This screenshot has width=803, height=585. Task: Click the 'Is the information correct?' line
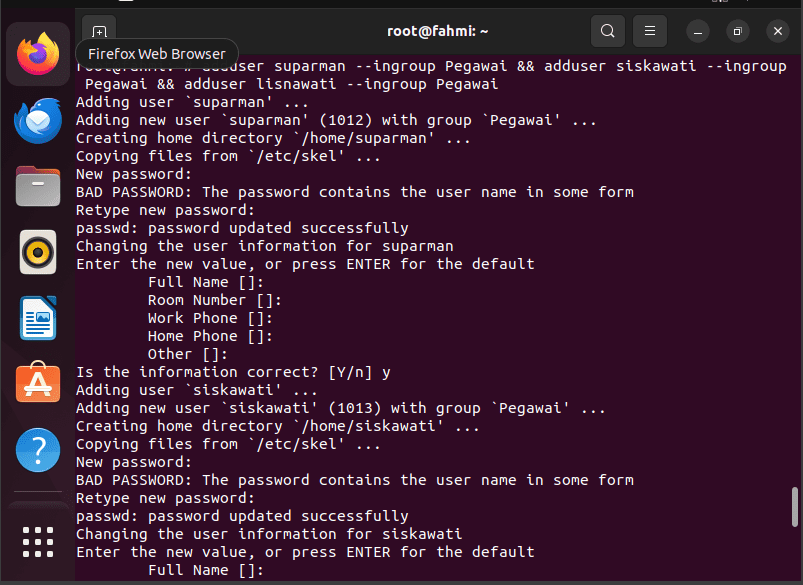(x=233, y=372)
